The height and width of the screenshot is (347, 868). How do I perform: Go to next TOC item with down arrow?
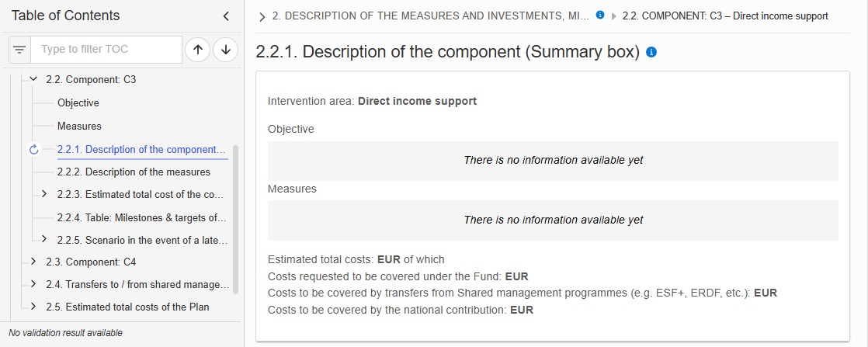pyautogui.click(x=225, y=50)
